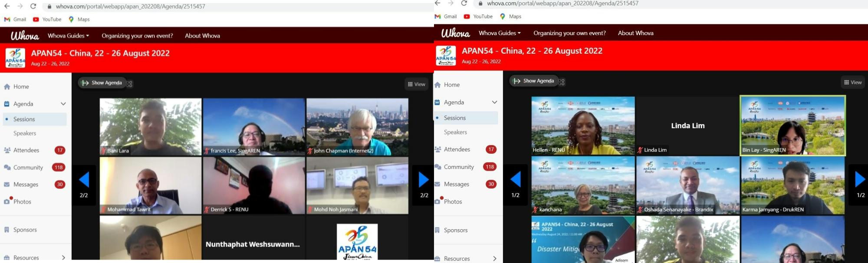Click the APAN54 event logo in the right window header

446,55
